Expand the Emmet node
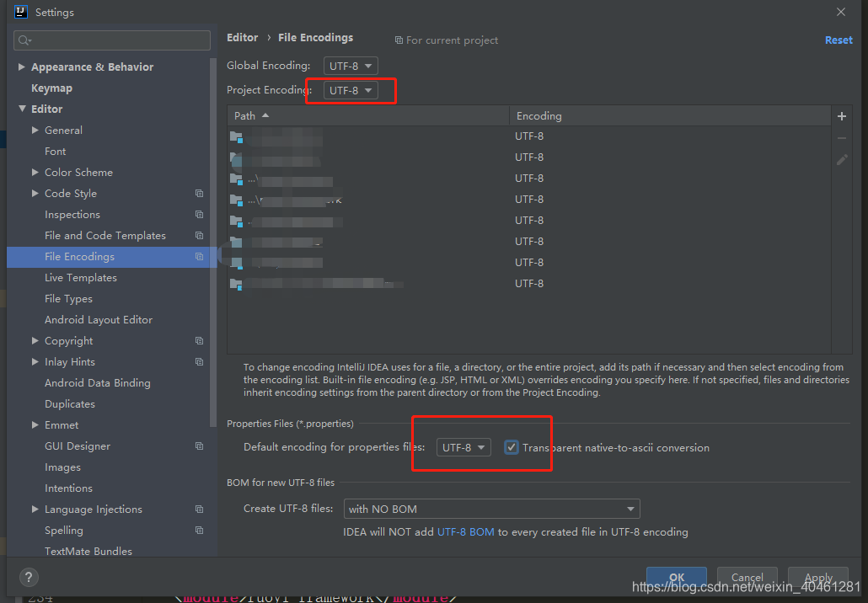The height and width of the screenshot is (603, 868). tap(35, 424)
